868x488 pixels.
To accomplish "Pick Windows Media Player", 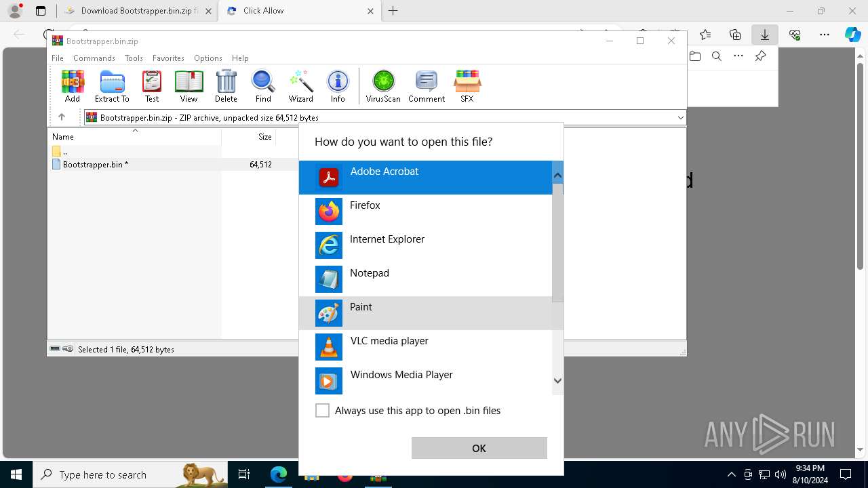I will (x=426, y=381).
